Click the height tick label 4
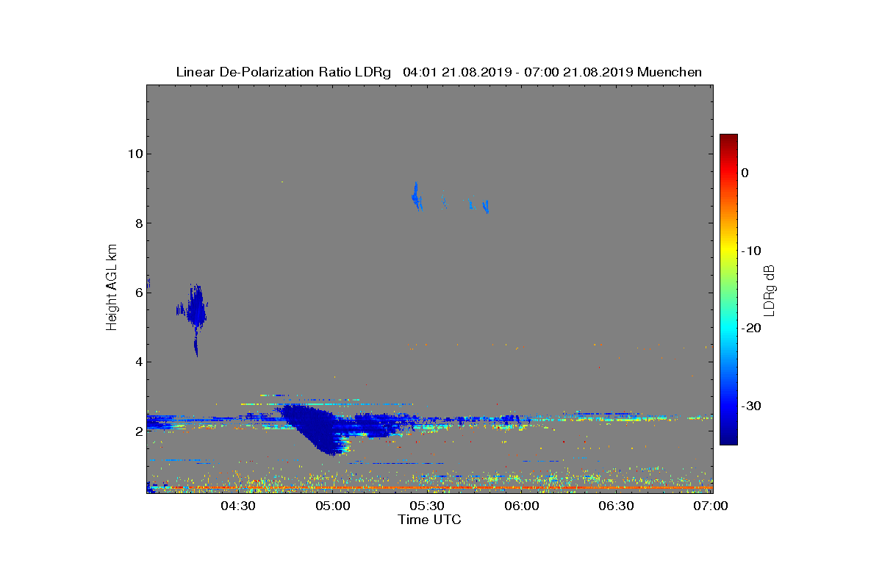Image resolution: width=882 pixels, height=588 pixels. tap(138, 362)
